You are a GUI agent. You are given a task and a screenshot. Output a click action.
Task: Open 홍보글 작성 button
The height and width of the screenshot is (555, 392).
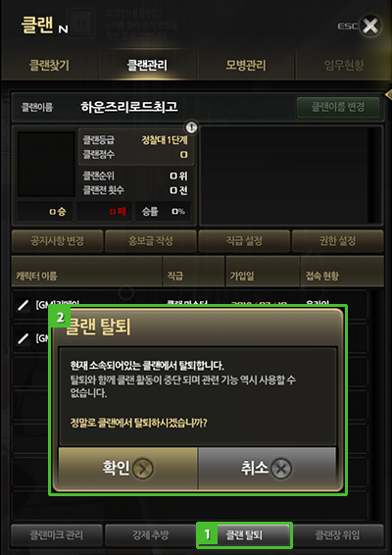point(151,241)
